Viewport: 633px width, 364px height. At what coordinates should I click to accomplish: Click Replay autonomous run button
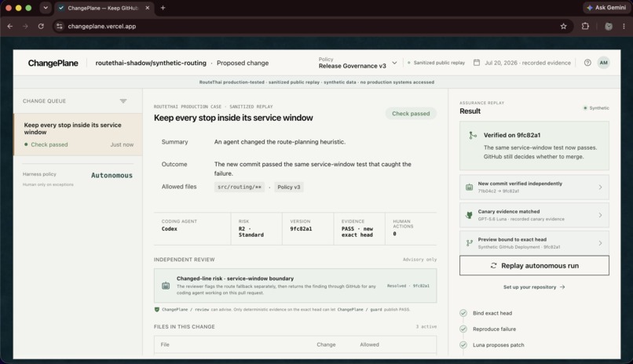(534, 266)
